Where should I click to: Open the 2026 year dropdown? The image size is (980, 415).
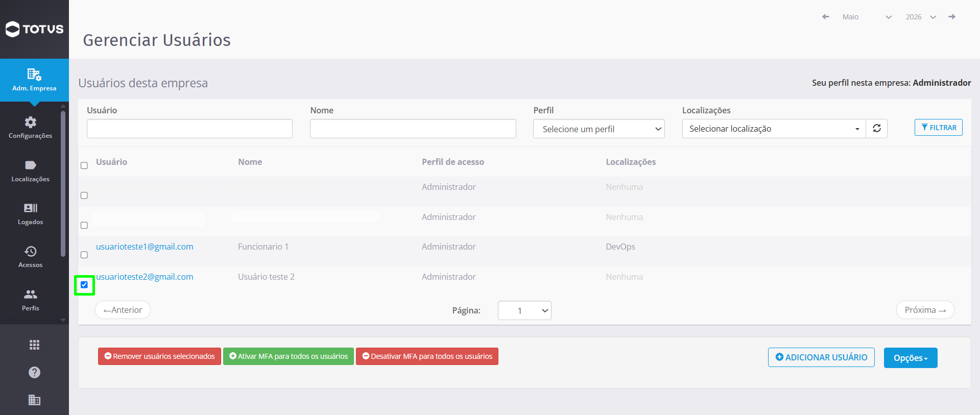(921, 17)
